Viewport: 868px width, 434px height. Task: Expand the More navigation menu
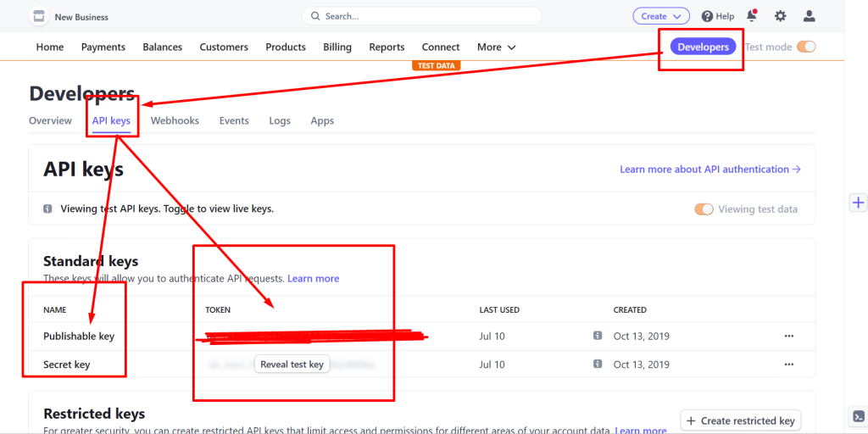(x=497, y=47)
